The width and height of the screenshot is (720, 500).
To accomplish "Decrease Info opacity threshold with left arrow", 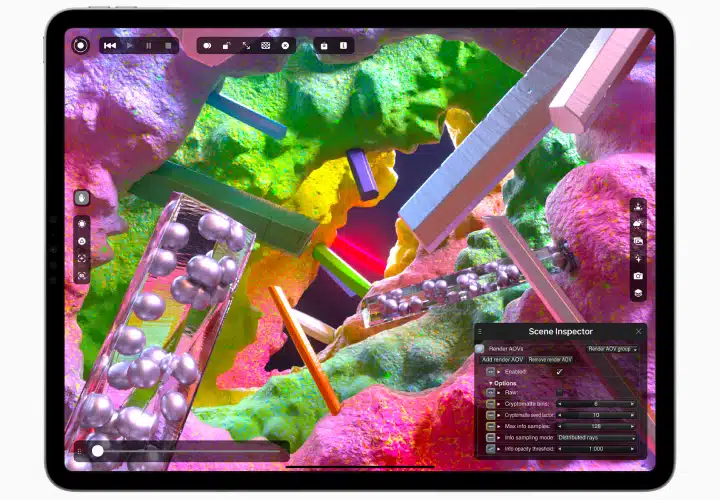I will [560, 449].
